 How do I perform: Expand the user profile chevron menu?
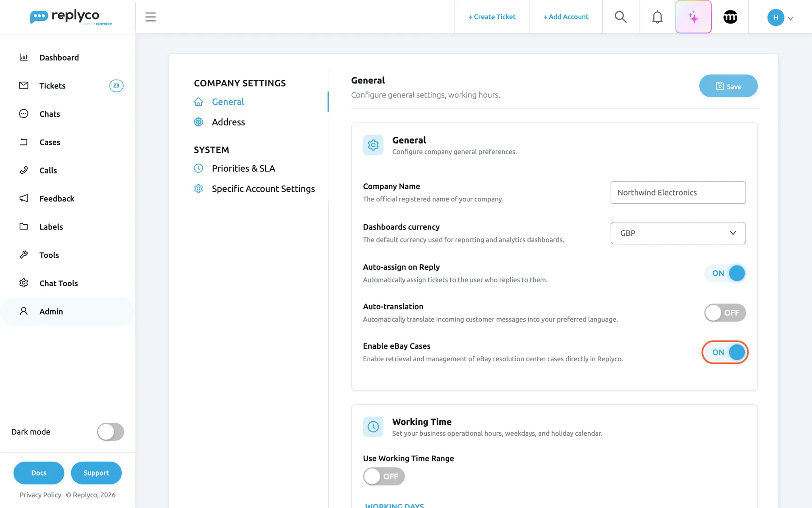pos(790,19)
